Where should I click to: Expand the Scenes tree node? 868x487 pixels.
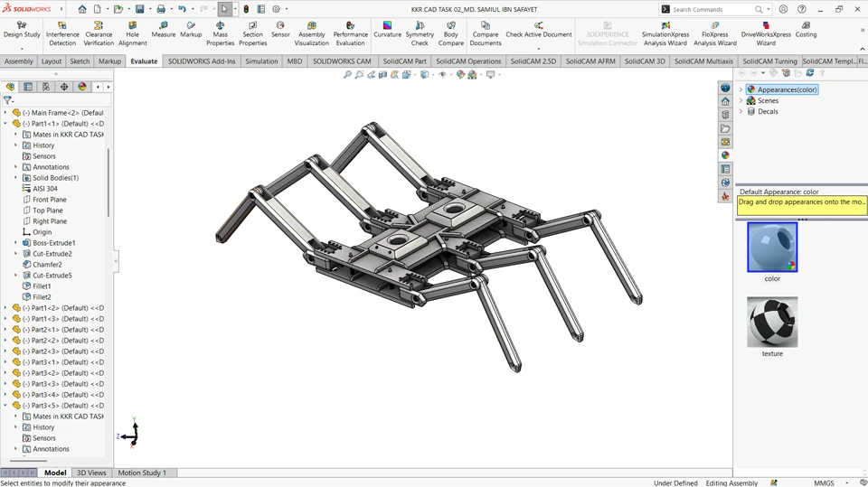coord(741,100)
